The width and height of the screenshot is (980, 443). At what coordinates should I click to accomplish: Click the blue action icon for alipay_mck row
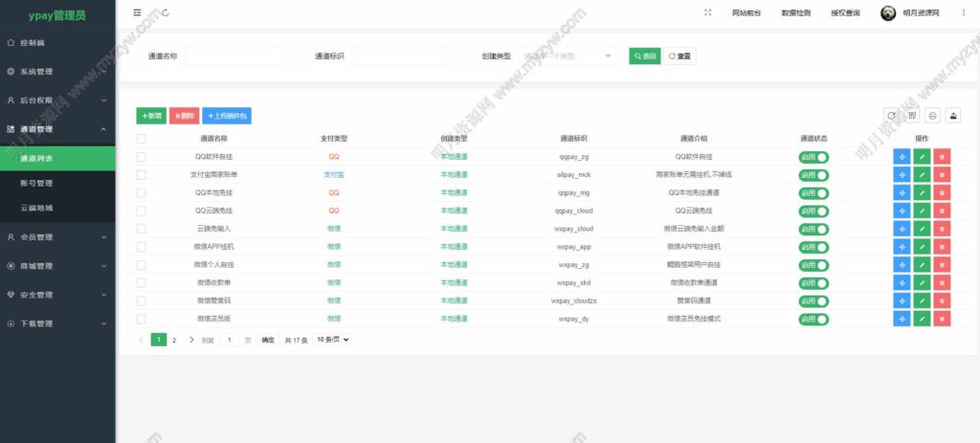[x=902, y=175]
